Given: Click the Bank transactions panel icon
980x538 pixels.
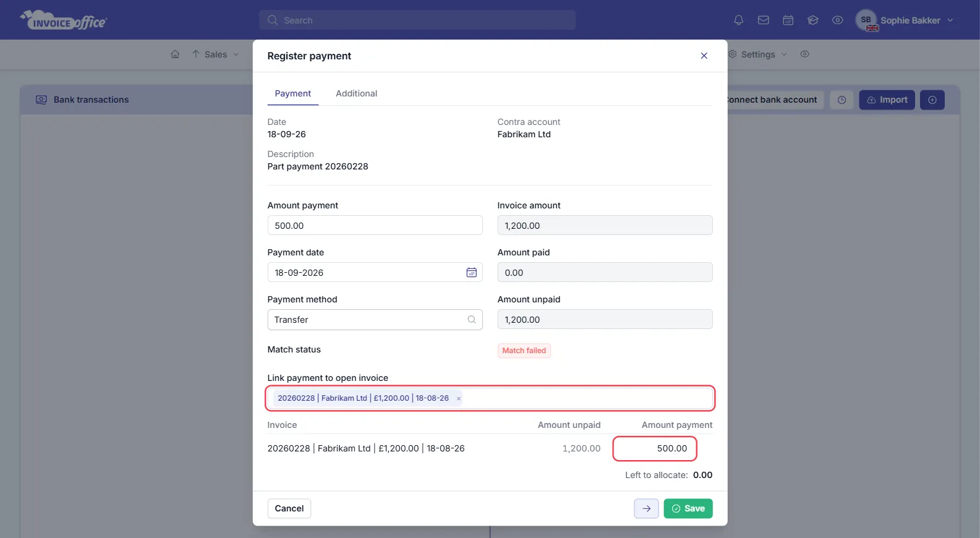Looking at the screenshot, I should (x=41, y=100).
